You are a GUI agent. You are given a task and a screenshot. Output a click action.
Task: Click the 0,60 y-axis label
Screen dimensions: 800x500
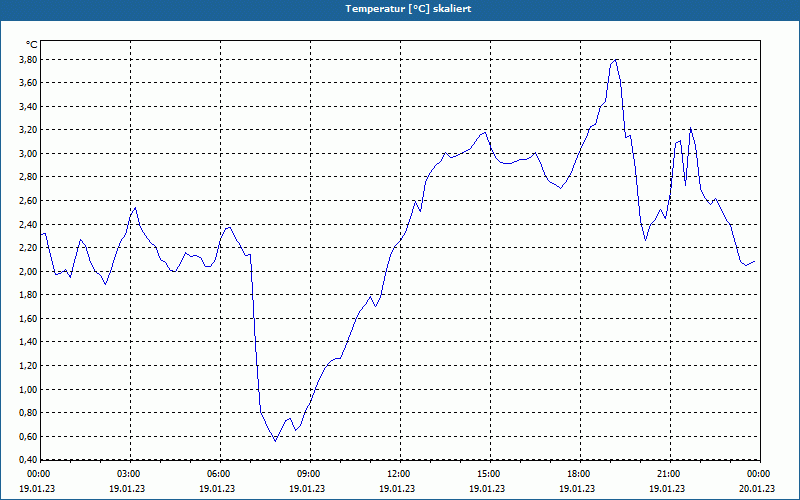click(x=28, y=437)
